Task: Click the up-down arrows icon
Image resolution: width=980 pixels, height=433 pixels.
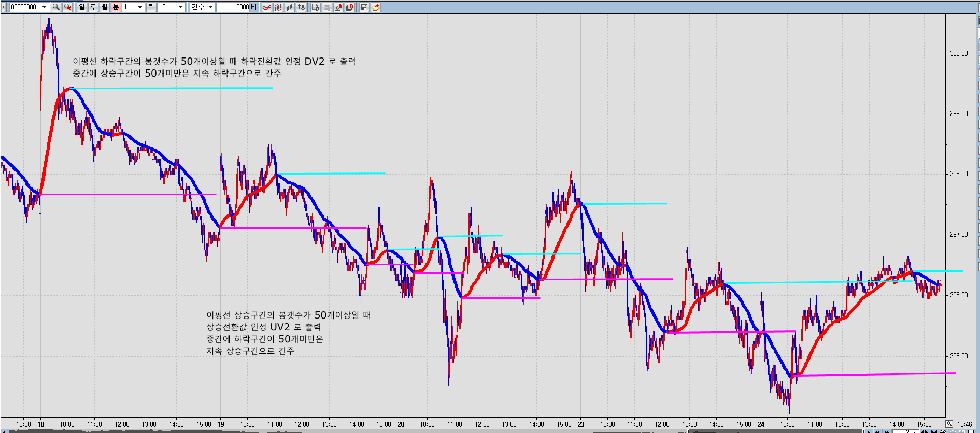Action: click(301, 7)
